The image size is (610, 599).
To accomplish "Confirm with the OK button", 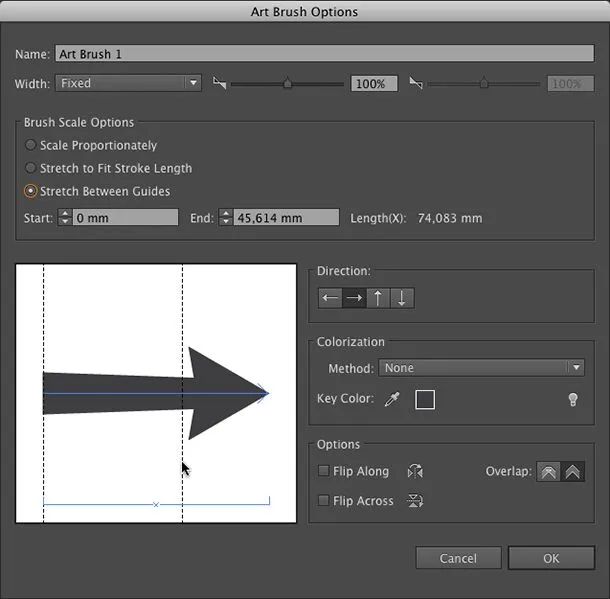I will click(x=551, y=559).
